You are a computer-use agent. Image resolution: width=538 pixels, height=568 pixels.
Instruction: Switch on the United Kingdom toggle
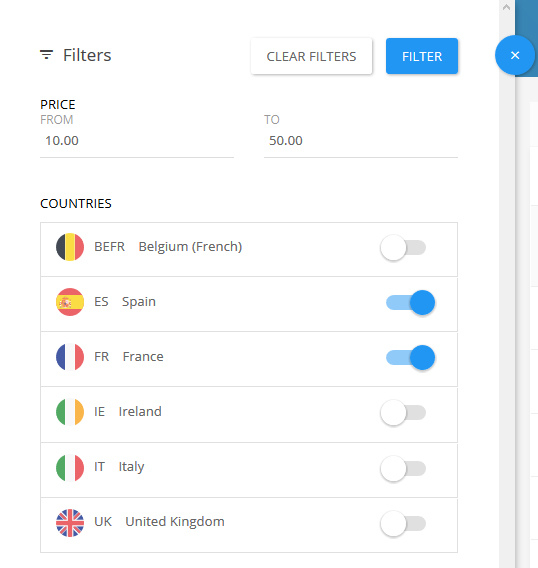pos(403,523)
